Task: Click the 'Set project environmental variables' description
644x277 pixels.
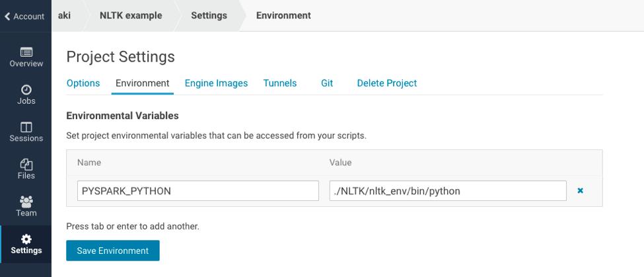Action: [x=216, y=136]
